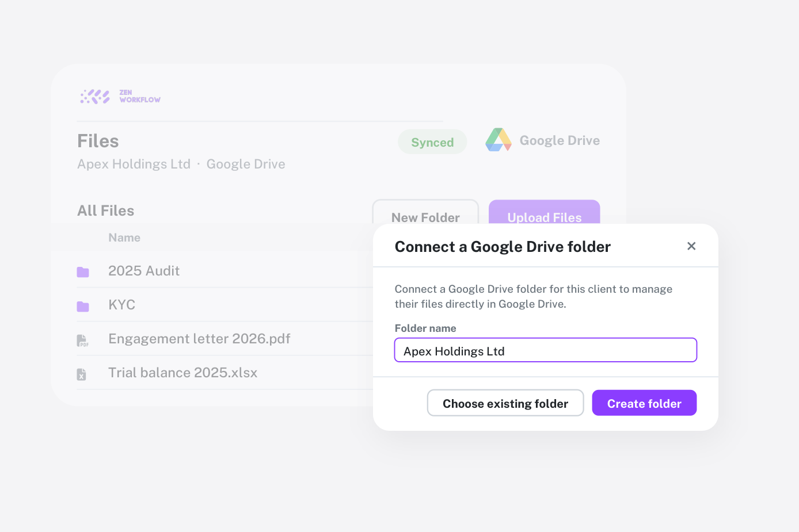Select the KYC folder name
Viewport: 799px width, 532px height.
coord(122,305)
